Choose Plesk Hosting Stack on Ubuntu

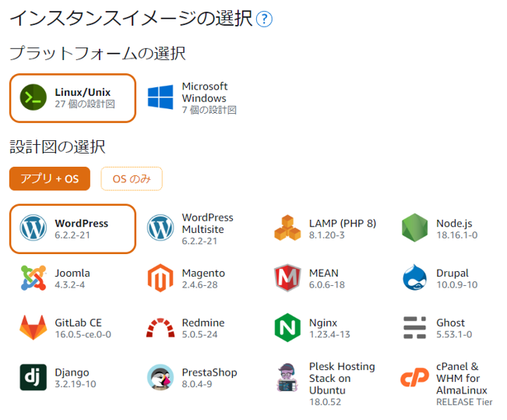tap(326, 383)
